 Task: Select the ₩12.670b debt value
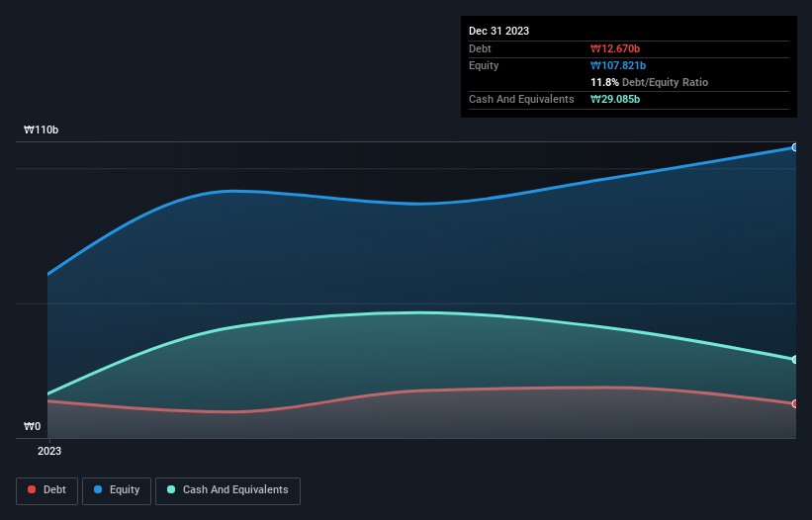coord(615,48)
